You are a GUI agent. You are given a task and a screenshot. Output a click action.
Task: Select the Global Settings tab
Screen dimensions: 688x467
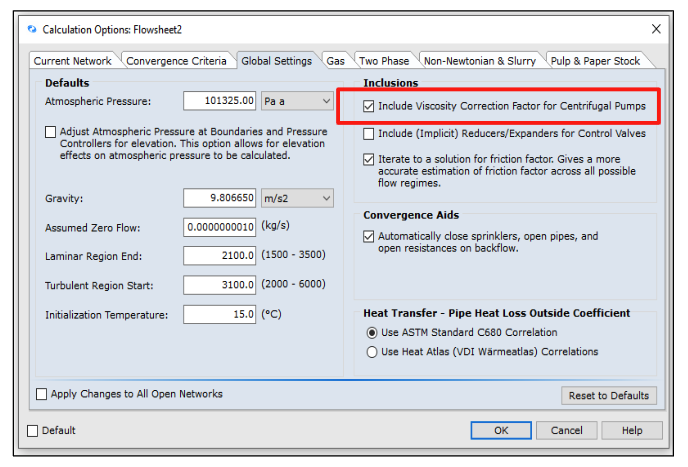coord(276,61)
